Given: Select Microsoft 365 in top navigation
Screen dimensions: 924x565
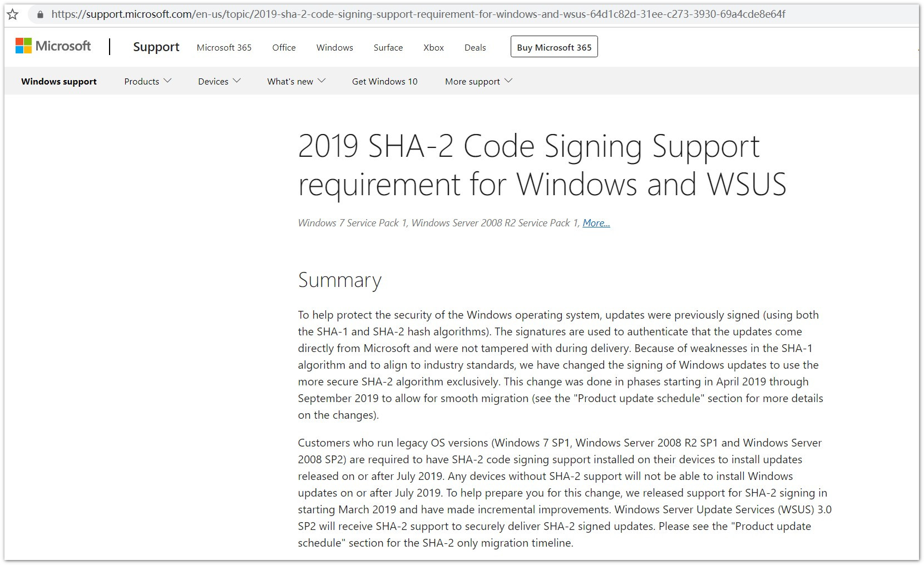Looking at the screenshot, I should point(224,48).
